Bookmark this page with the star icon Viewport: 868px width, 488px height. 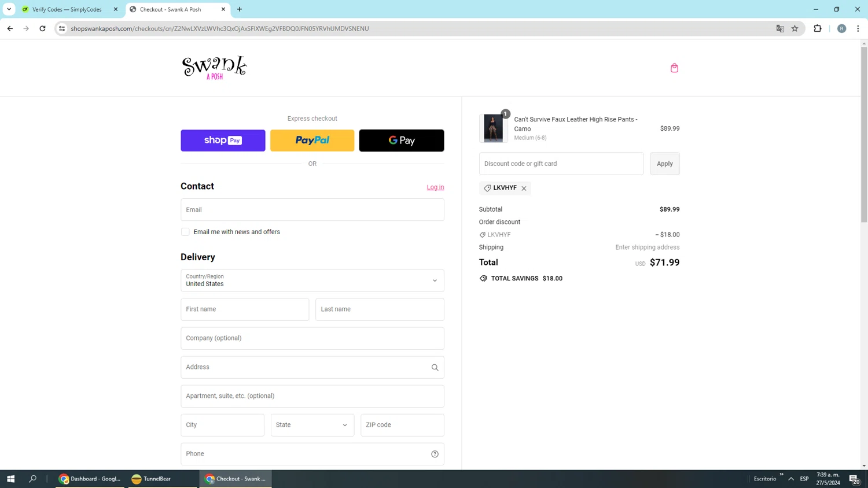click(795, 28)
